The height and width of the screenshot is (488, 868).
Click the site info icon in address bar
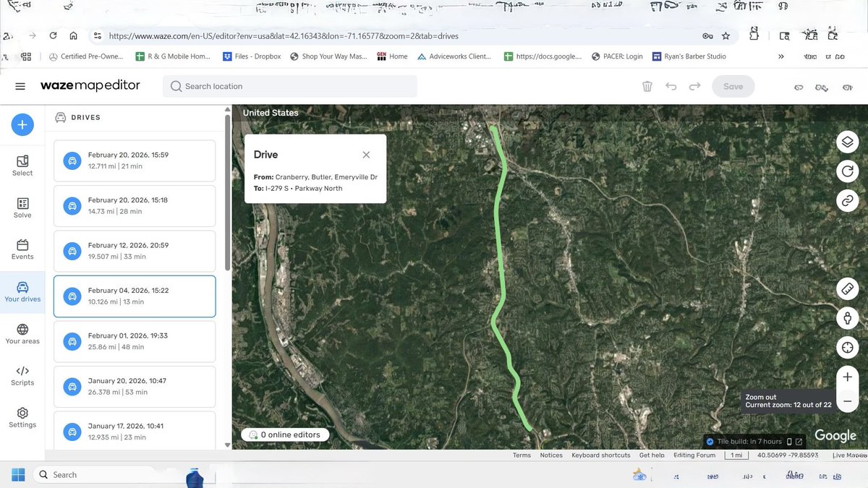(x=97, y=35)
